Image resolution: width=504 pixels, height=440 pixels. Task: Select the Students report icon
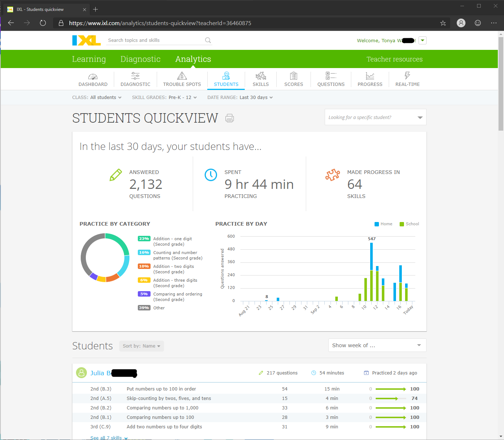tap(226, 76)
